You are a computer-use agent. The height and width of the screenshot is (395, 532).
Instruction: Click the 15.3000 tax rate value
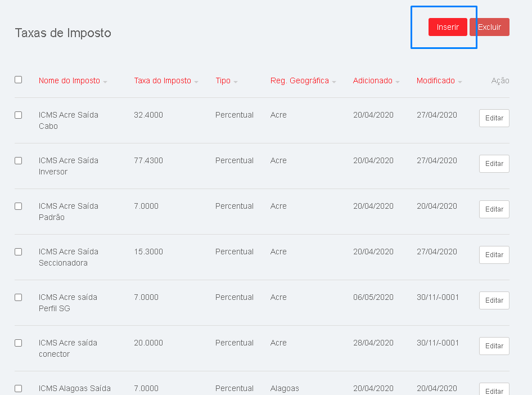coord(148,252)
